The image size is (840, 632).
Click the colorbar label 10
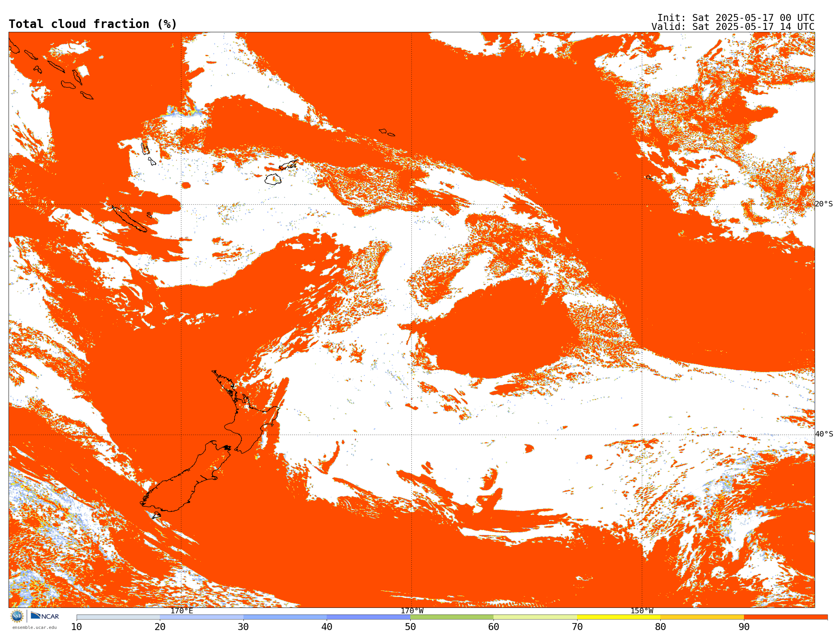77,627
